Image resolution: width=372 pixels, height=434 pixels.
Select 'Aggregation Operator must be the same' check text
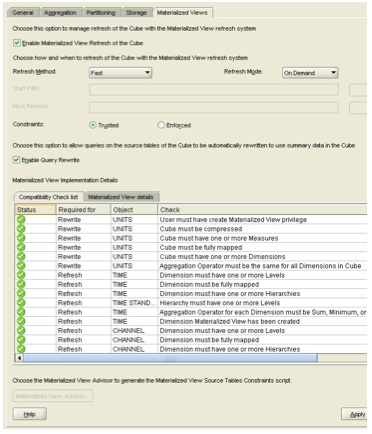260,266
